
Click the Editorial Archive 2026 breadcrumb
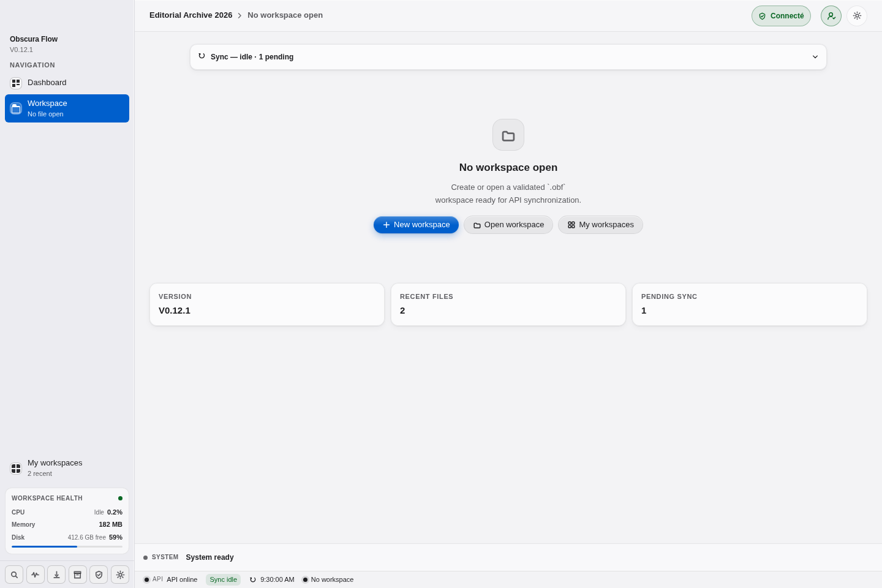coord(191,15)
